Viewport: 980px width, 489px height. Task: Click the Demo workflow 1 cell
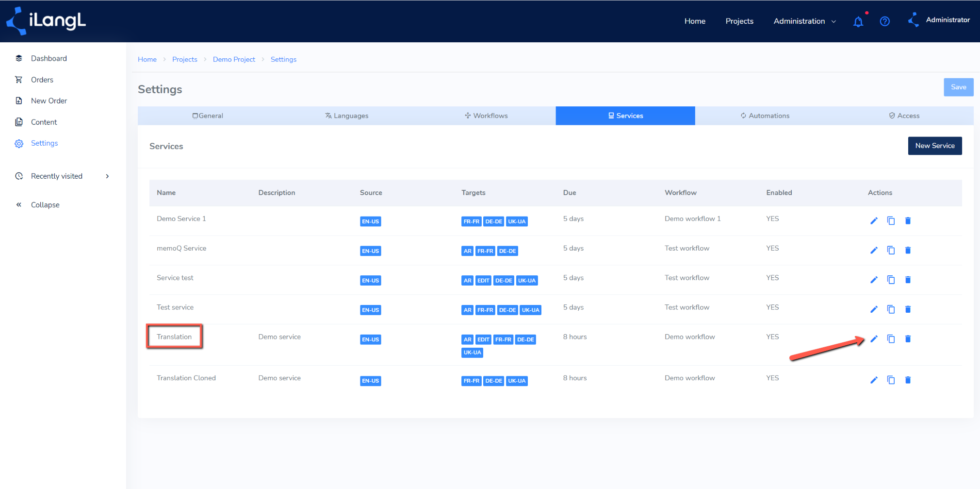692,219
